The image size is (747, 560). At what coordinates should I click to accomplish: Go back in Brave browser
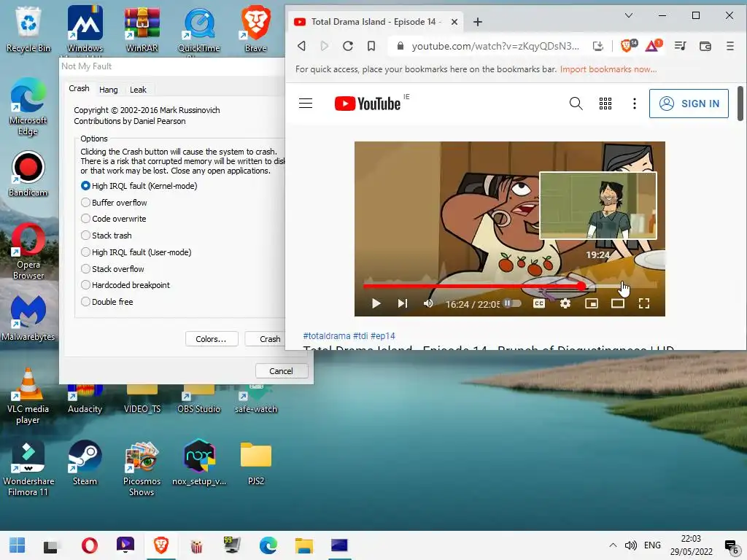pos(301,46)
